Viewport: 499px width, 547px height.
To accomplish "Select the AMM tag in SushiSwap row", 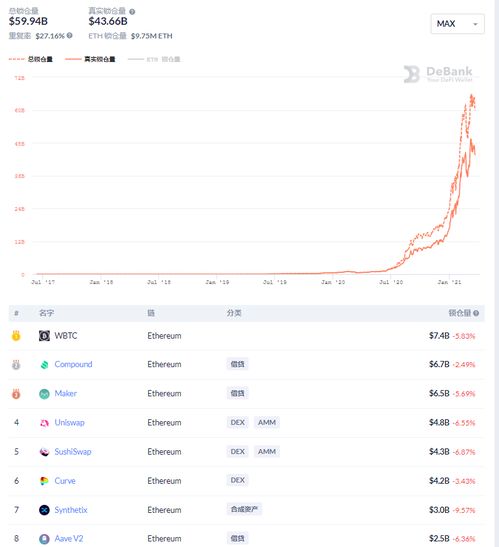I will [267, 451].
